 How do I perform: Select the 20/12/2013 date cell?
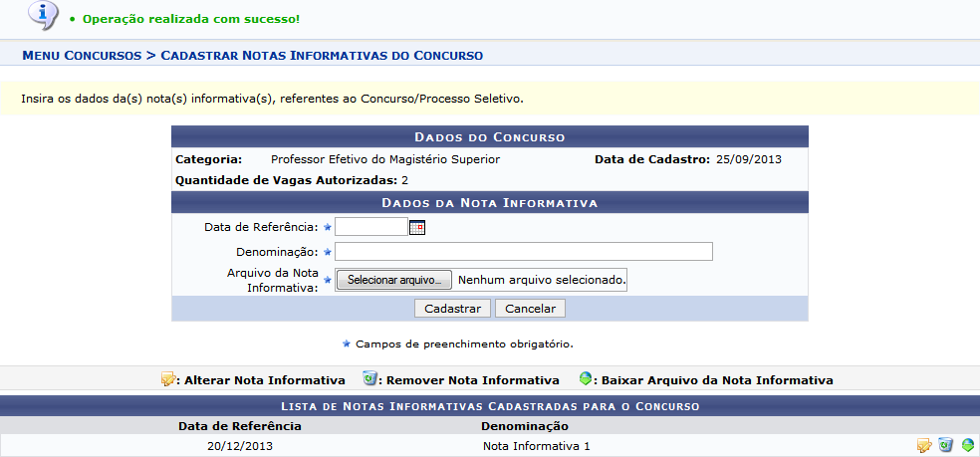pyautogui.click(x=239, y=446)
